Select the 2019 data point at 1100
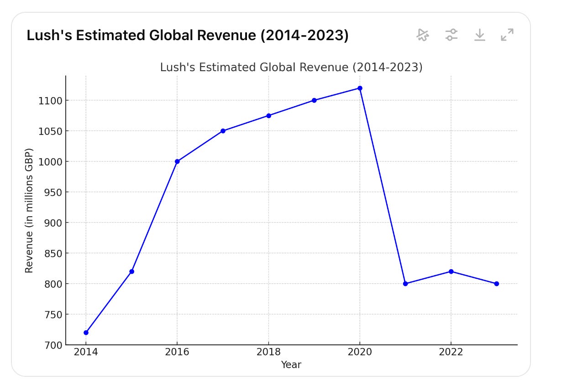Viewport: 588px width, 385px height. click(314, 100)
